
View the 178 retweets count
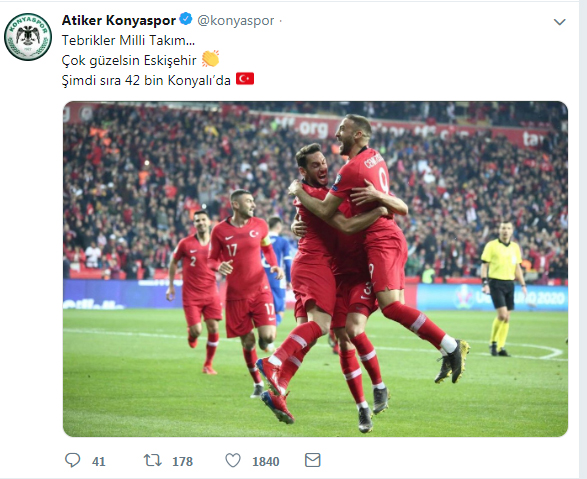[x=183, y=461]
